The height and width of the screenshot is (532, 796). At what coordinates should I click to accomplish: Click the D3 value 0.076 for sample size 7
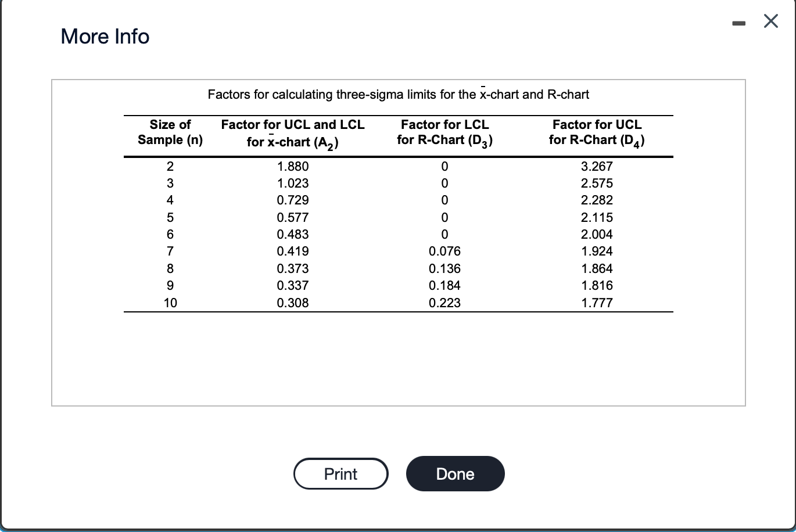click(x=444, y=251)
